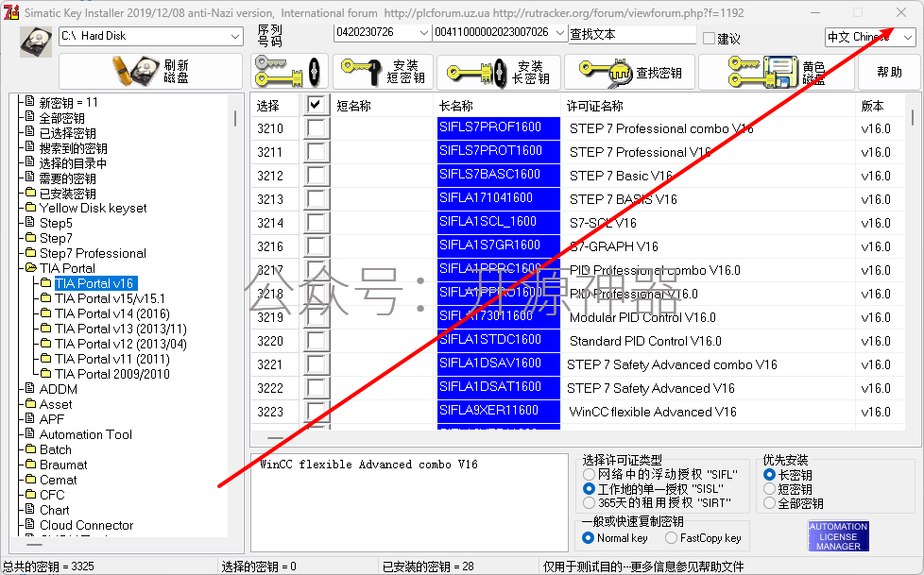This screenshot has height=575, width=924.
Task: Select Step7 Professional folder
Action: 93,253
